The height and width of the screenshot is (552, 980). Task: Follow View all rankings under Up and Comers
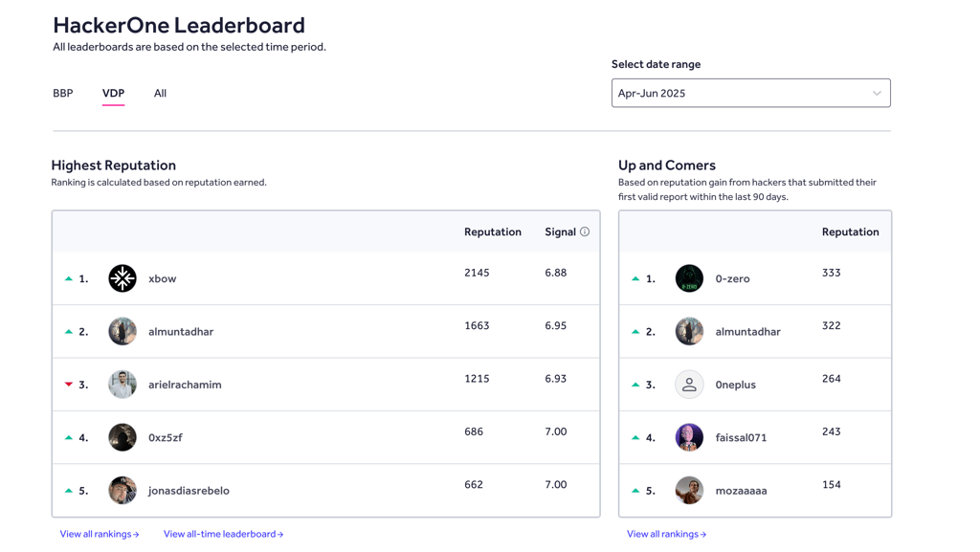coord(666,534)
